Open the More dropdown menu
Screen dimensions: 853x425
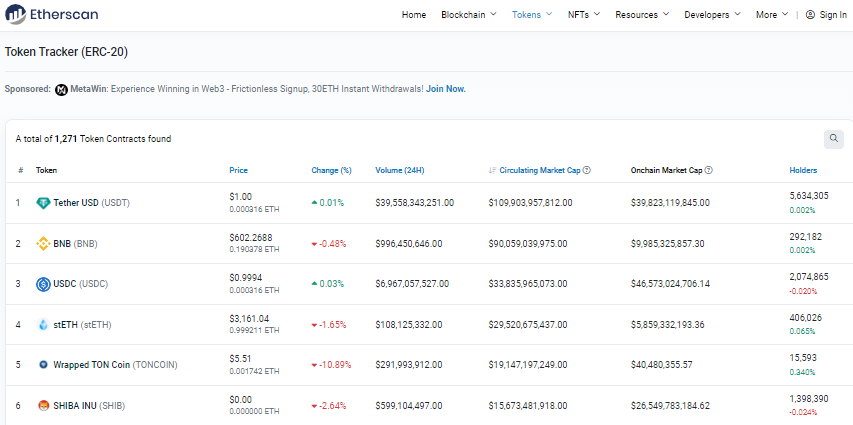[771, 15]
